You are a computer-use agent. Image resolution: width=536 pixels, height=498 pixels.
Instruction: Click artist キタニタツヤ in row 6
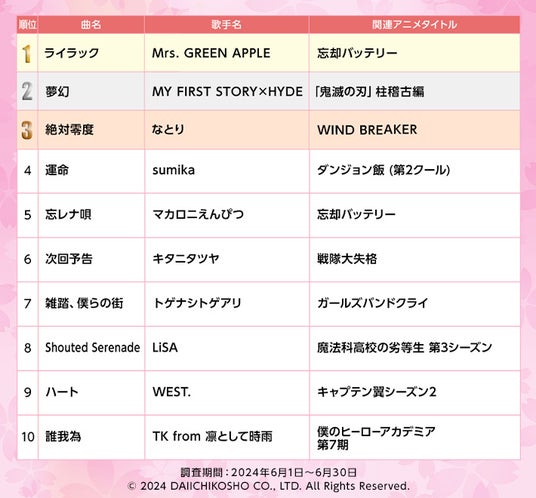pos(186,259)
